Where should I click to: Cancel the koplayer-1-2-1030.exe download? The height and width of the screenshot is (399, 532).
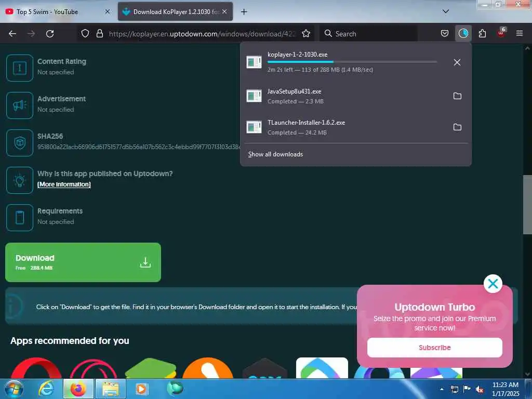[x=457, y=62]
